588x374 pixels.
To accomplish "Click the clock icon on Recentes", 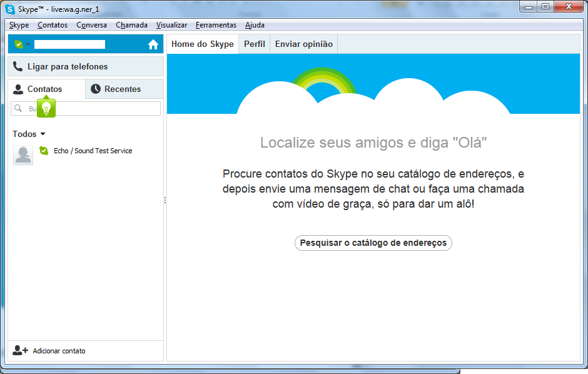I will 96,89.
